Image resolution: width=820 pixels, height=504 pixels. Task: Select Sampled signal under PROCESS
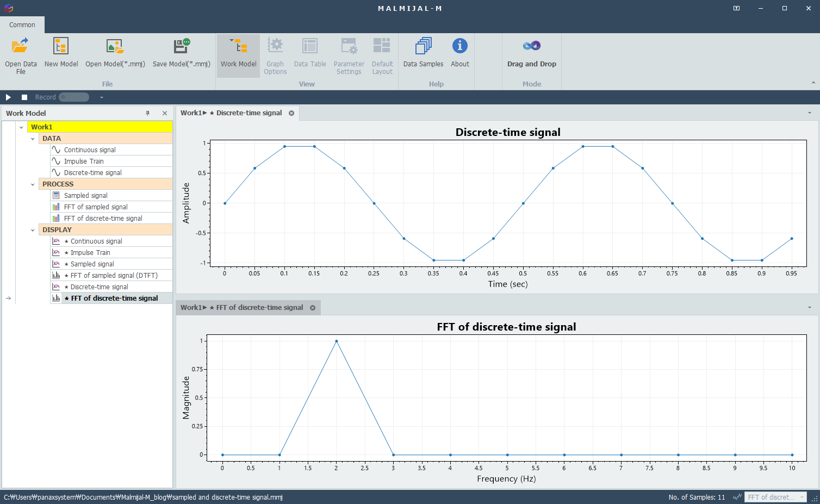coord(111,196)
